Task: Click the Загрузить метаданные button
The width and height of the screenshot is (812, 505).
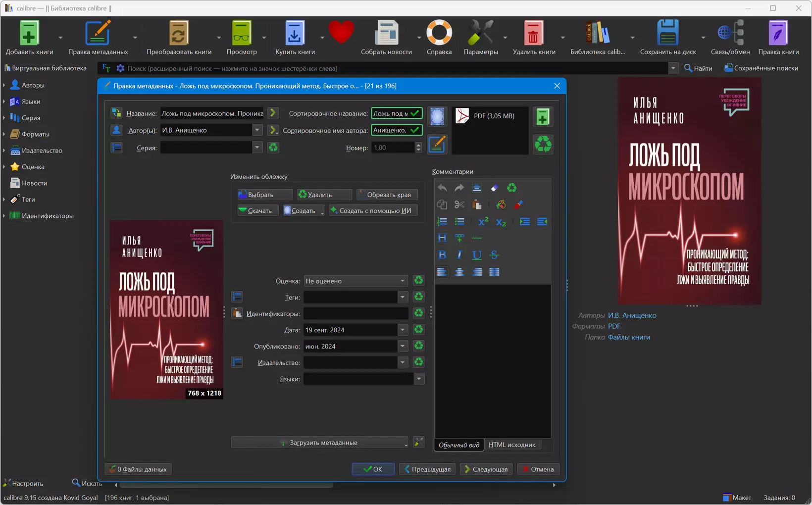Action: [319, 442]
